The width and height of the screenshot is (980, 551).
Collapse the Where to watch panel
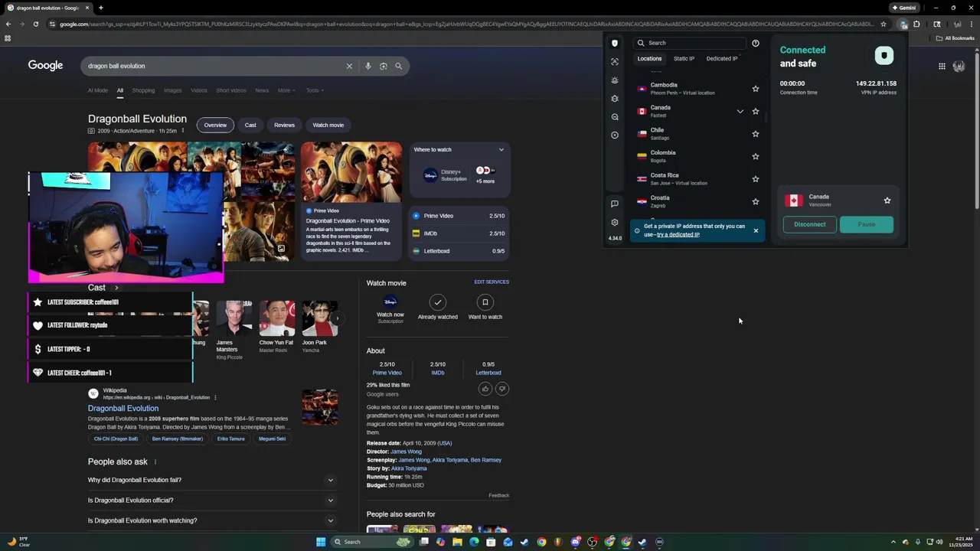(x=501, y=149)
